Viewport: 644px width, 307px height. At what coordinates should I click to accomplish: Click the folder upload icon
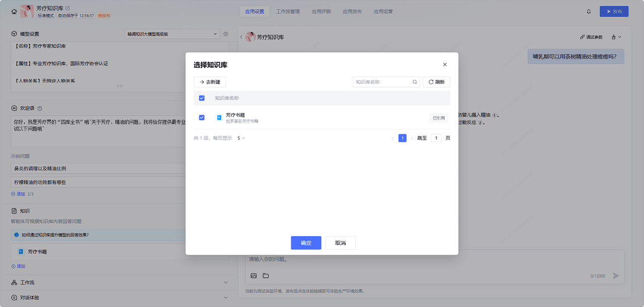coord(266,275)
